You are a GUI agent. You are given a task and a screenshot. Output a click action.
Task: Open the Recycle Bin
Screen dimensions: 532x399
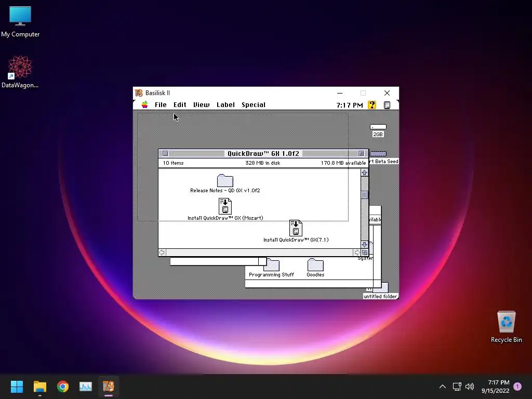click(506, 327)
